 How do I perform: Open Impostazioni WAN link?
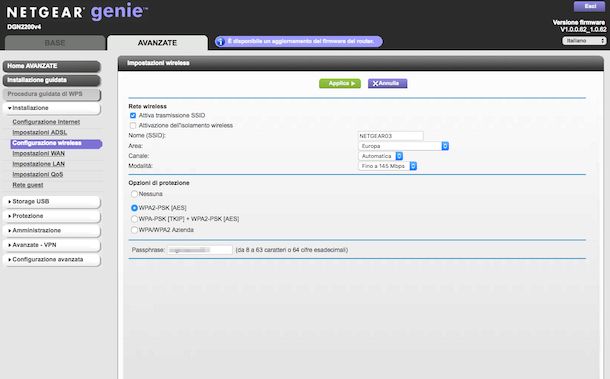click(39, 154)
